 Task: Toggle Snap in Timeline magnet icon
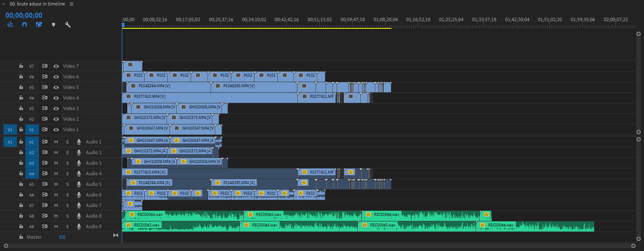25,25
